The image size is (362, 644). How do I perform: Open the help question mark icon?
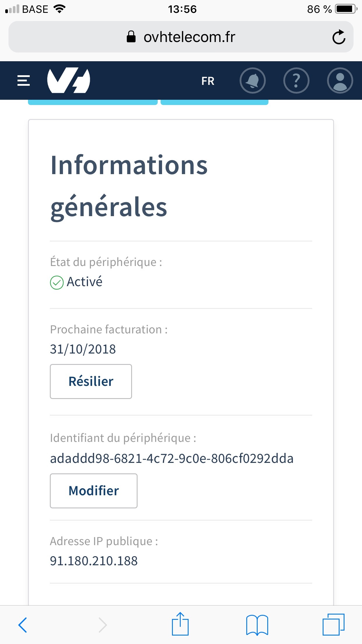point(296,80)
